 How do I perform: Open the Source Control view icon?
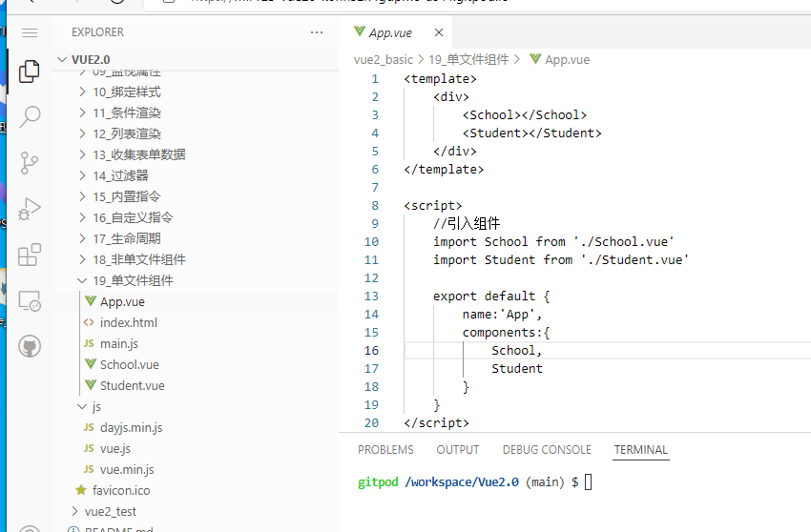point(30,163)
